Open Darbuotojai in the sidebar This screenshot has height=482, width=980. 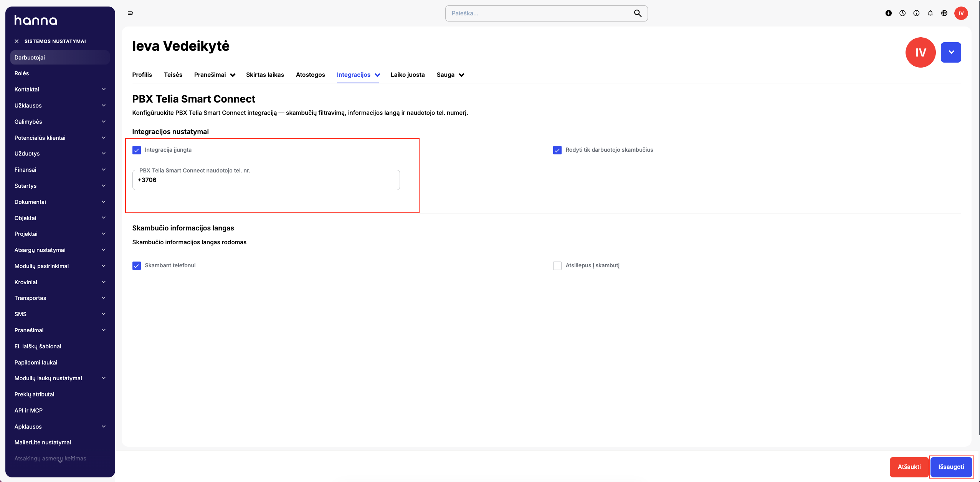pyautogui.click(x=60, y=58)
